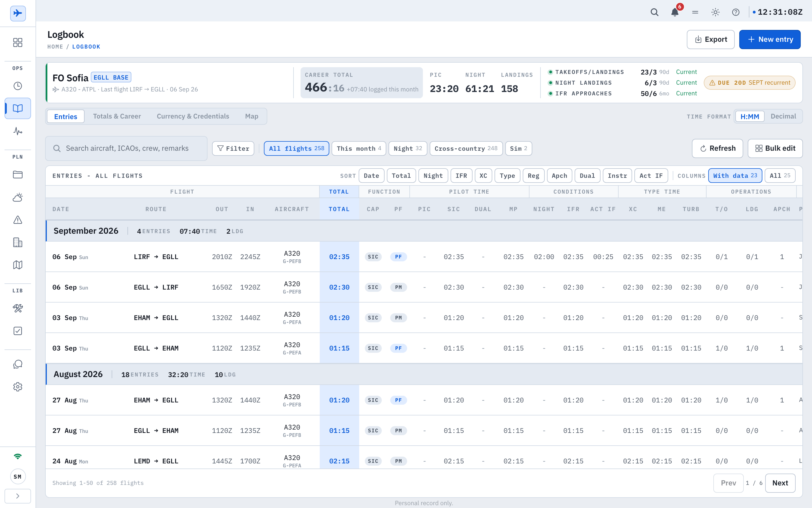Open the chat bubbles icon in sidebar

click(18, 364)
